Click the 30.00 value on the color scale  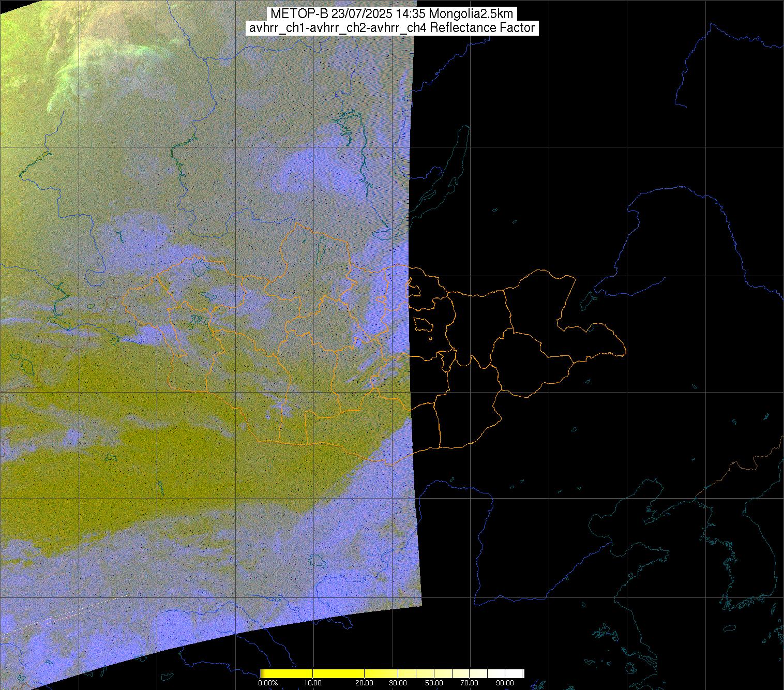tap(397, 683)
